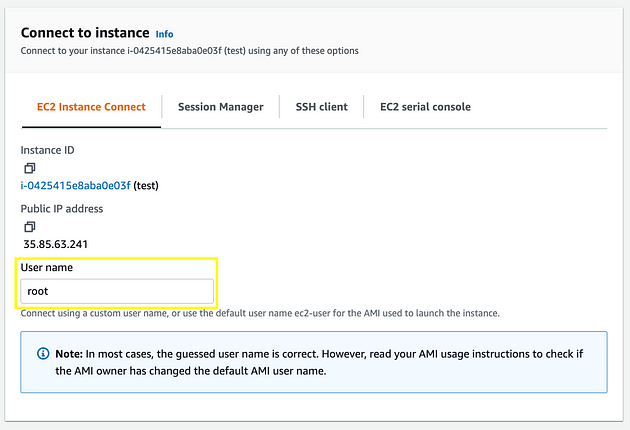Switch to the Session Manager tab
Viewport: 630px width, 430px height.
tap(220, 107)
